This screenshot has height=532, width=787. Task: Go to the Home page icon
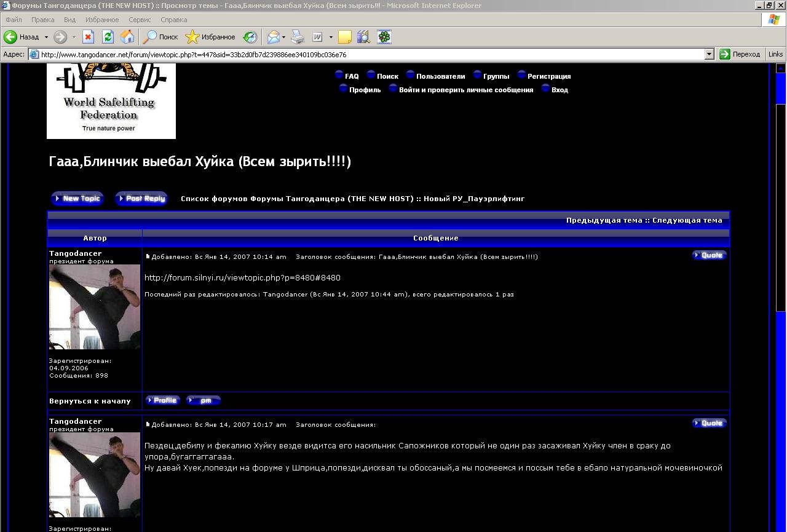(127, 37)
